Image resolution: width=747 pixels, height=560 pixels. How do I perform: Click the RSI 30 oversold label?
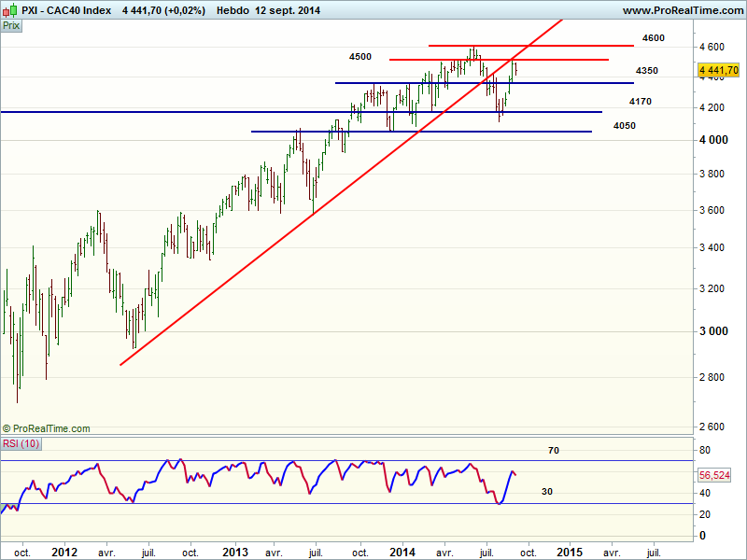tap(549, 491)
